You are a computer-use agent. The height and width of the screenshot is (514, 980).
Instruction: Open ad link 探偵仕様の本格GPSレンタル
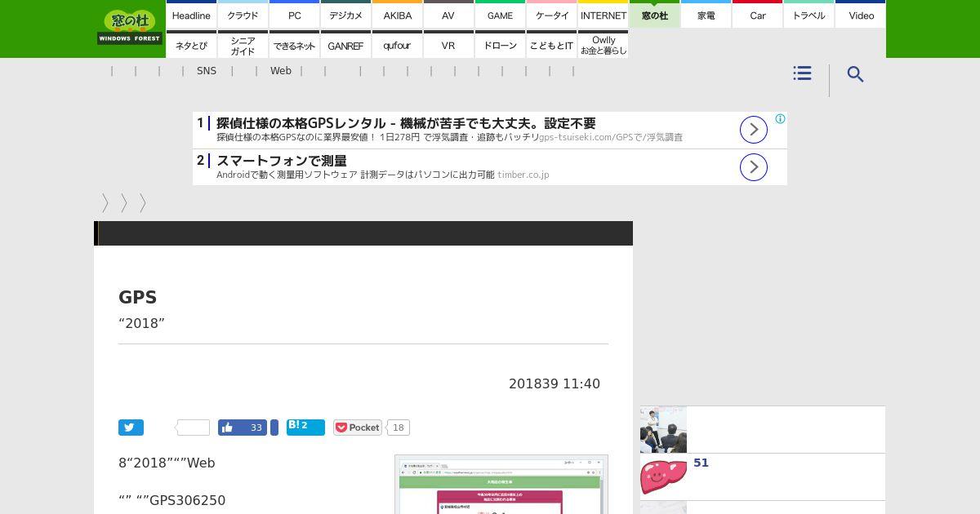(406, 123)
